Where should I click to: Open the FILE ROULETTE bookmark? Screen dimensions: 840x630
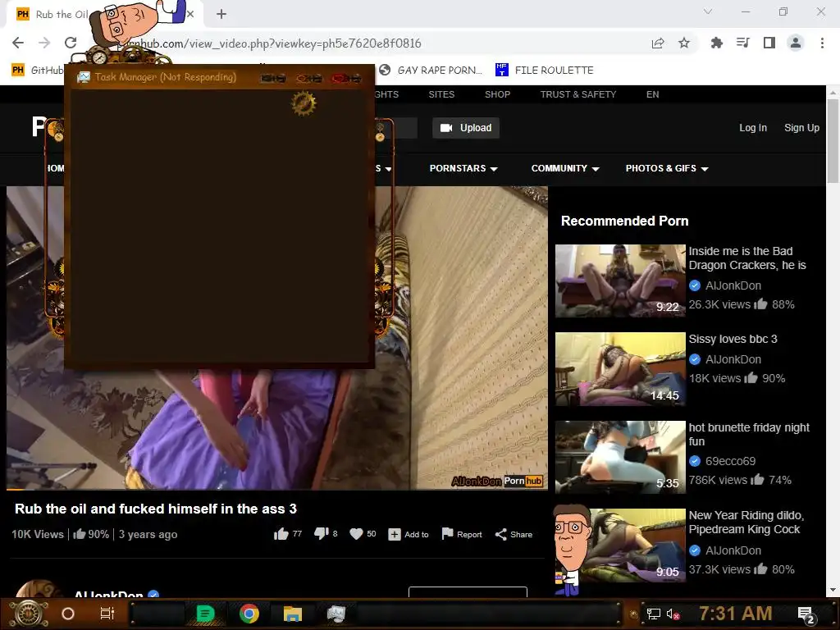545,71
